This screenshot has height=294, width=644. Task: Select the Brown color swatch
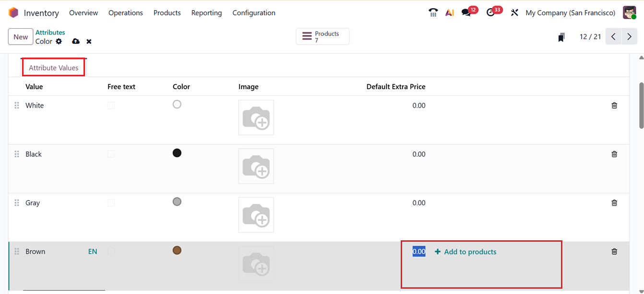(x=177, y=250)
